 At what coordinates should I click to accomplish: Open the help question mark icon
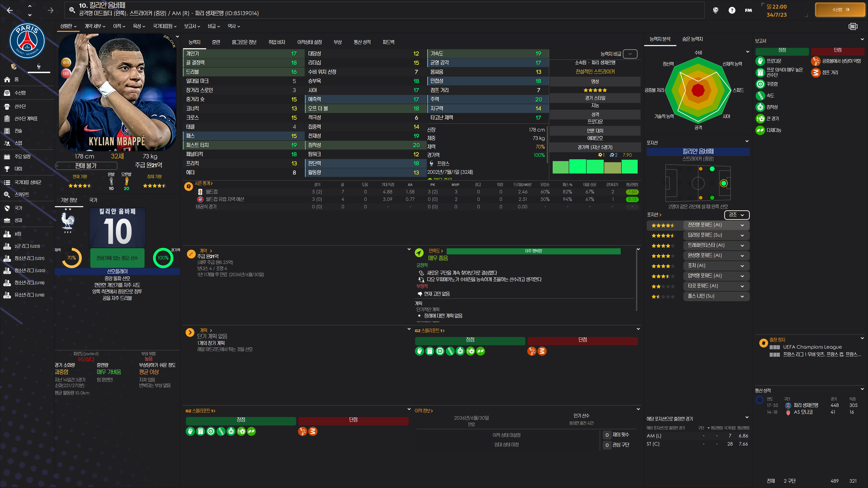pos(732,10)
